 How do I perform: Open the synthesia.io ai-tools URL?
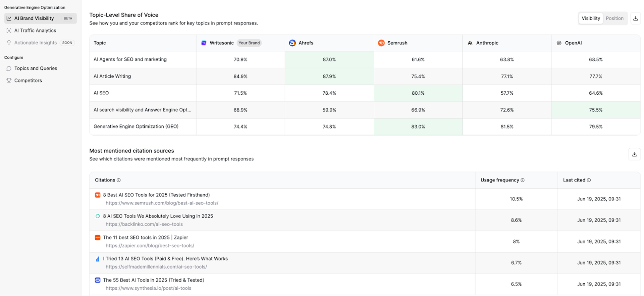[x=149, y=288]
